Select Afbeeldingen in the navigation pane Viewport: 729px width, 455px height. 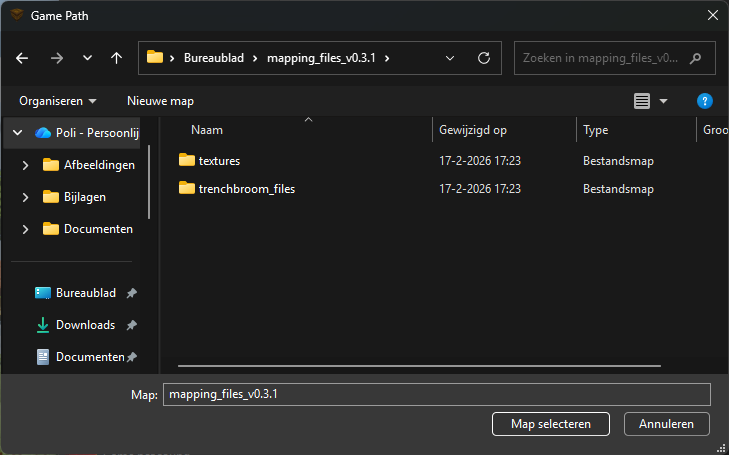point(89,165)
